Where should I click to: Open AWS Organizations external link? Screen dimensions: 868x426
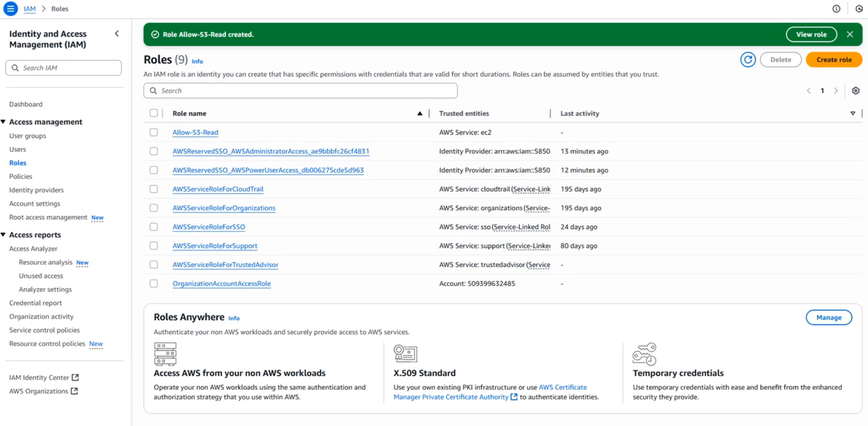point(43,391)
